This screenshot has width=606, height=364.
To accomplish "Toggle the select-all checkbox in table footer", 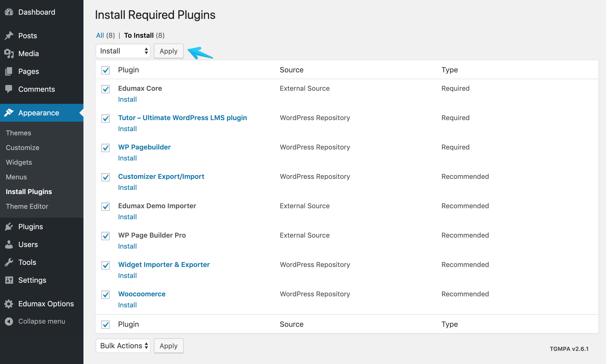I will [106, 324].
